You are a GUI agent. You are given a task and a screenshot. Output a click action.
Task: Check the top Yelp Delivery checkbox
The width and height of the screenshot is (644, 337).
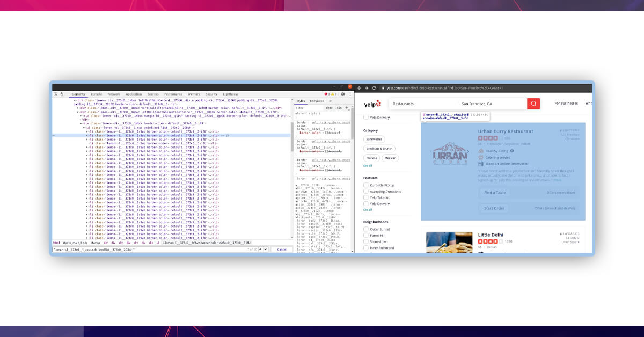pyautogui.click(x=366, y=118)
